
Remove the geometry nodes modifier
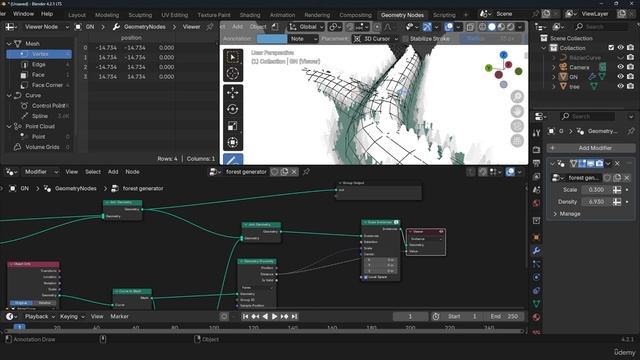click(618, 164)
